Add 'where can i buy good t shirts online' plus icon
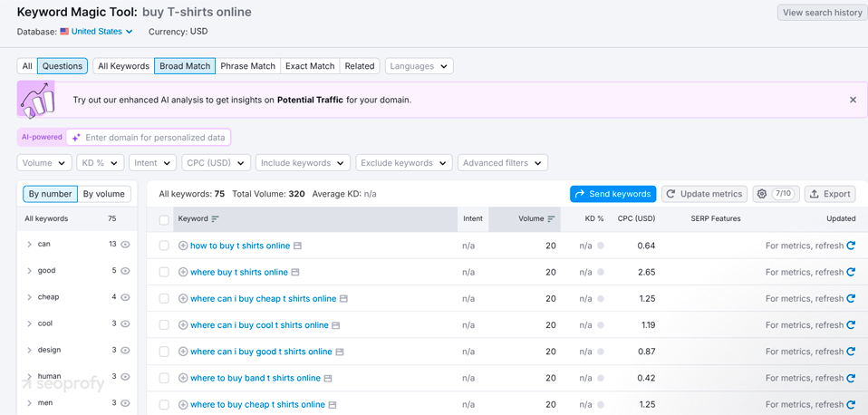The height and width of the screenshot is (415, 868). coord(183,352)
